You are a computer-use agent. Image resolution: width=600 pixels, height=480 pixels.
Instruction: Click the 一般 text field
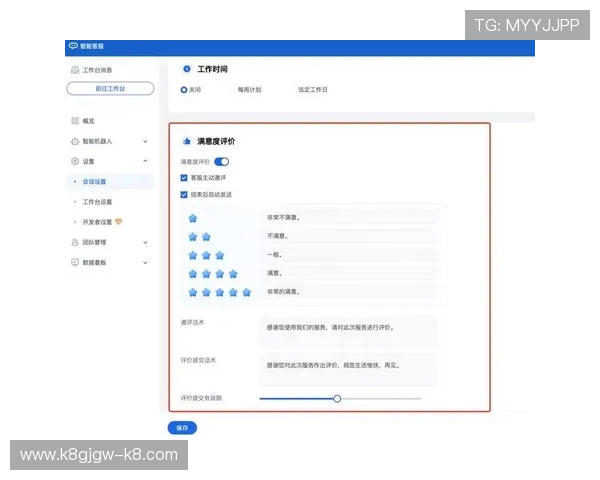pos(350,255)
